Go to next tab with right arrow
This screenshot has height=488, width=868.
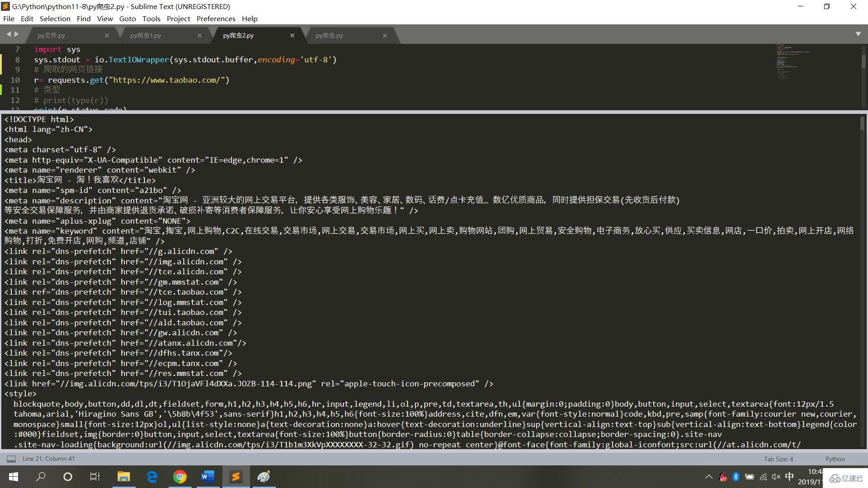pos(17,34)
